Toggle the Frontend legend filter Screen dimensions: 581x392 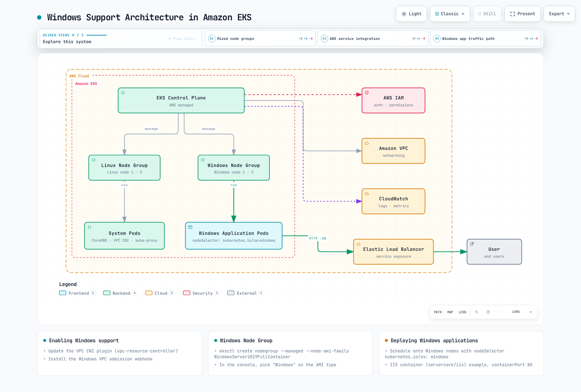click(77, 293)
